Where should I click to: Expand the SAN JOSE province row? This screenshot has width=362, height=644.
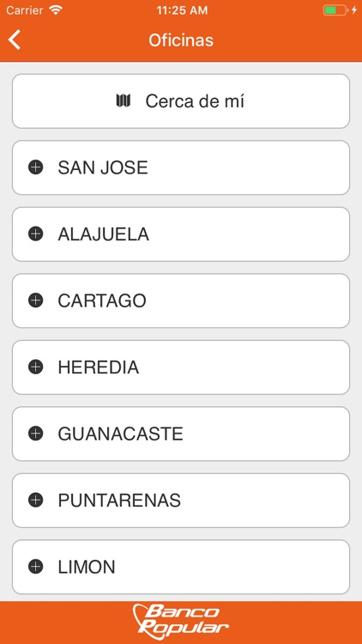[181, 167]
